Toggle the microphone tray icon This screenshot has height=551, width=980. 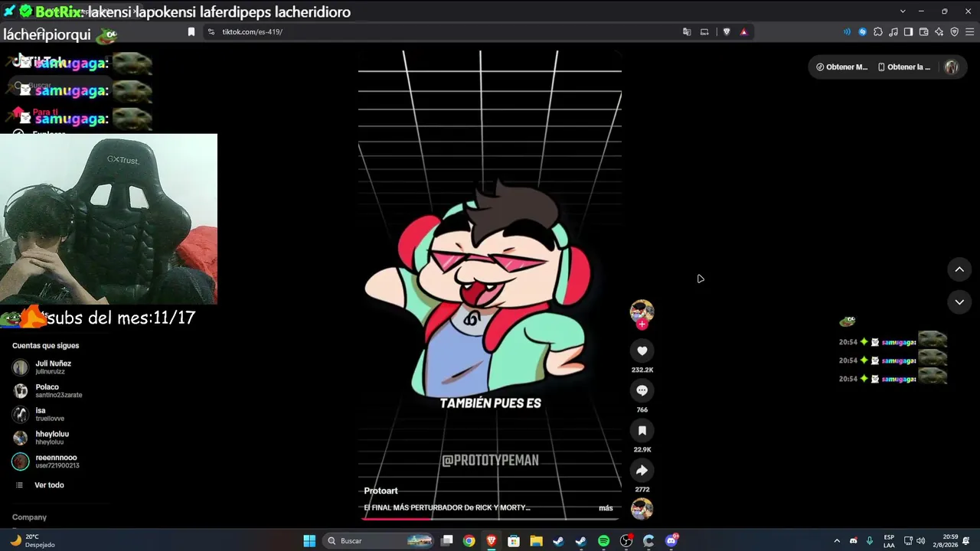point(869,541)
